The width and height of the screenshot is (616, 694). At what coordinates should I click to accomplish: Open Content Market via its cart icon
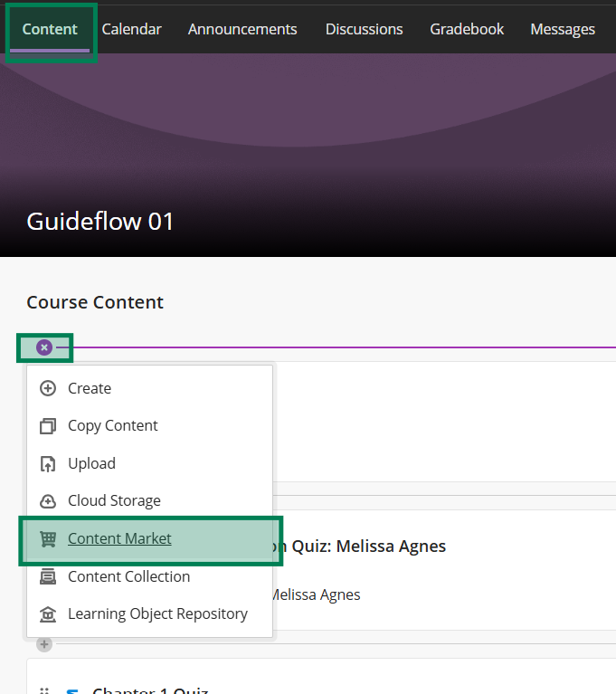pyautogui.click(x=48, y=539)
